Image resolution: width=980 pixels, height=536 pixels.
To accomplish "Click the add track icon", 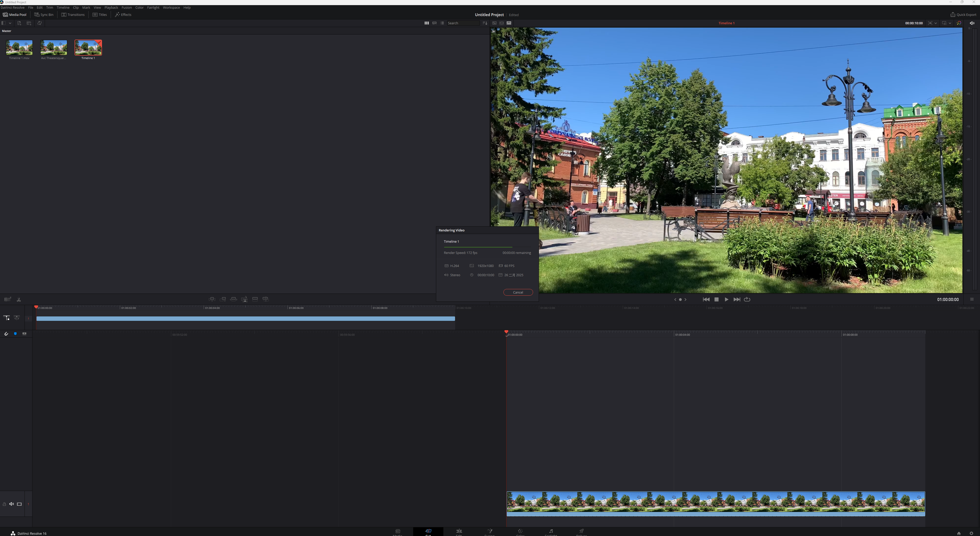I will pyautogui.click(x=24, y=334).
